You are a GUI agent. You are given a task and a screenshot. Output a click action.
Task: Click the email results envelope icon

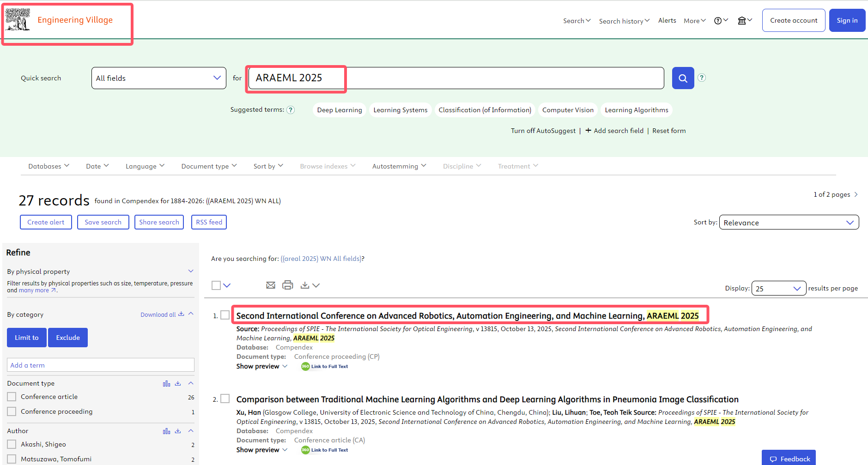pyautogui.click(x=271, y=285)
